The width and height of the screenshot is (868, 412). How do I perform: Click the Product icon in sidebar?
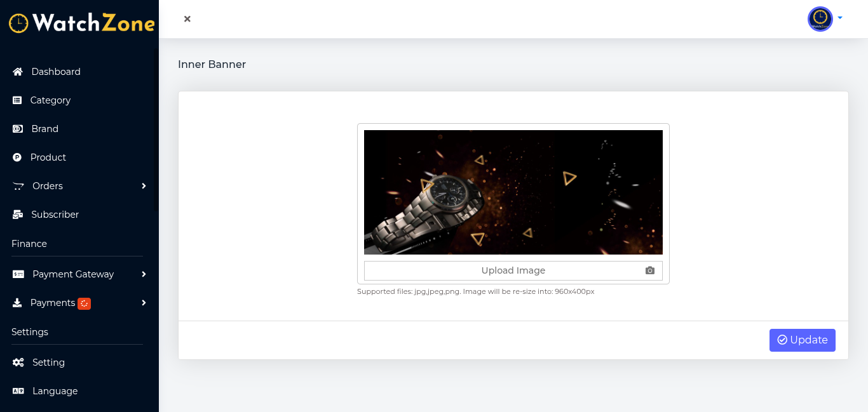pyautogui.click(x=17, y=157)
